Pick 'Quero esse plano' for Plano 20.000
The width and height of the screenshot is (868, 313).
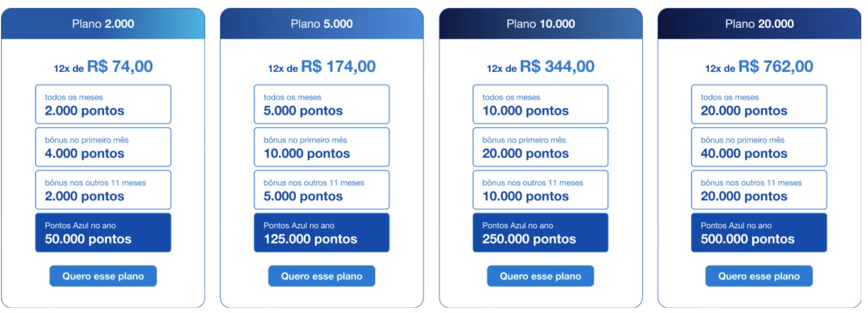tap(759, 276)
